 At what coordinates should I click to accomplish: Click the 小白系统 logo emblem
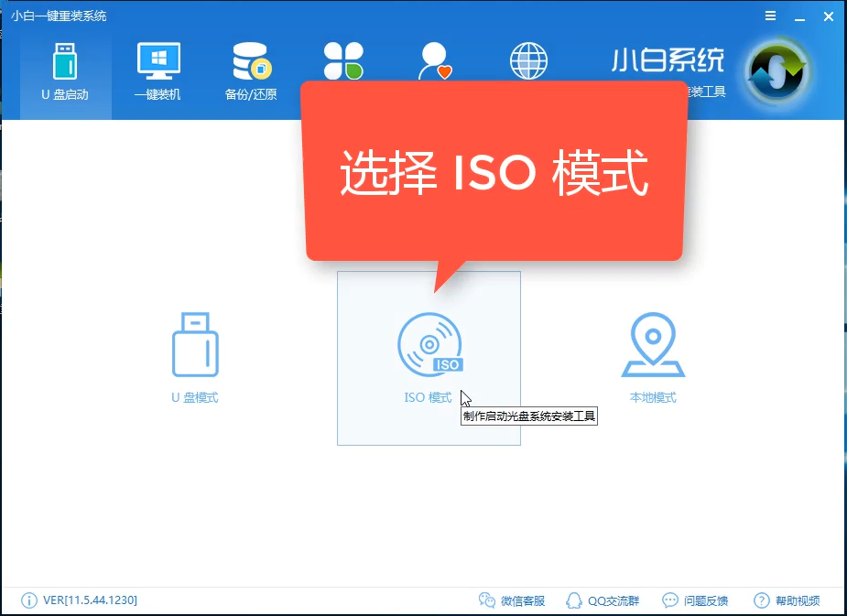click(775, 67)
